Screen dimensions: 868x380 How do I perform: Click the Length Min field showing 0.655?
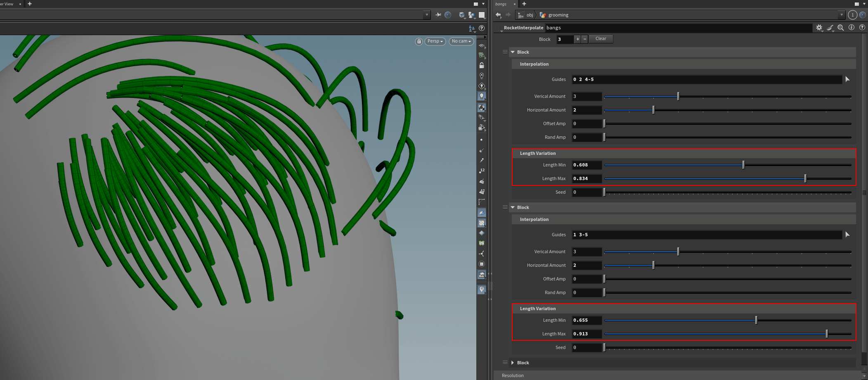coord(587,320)
